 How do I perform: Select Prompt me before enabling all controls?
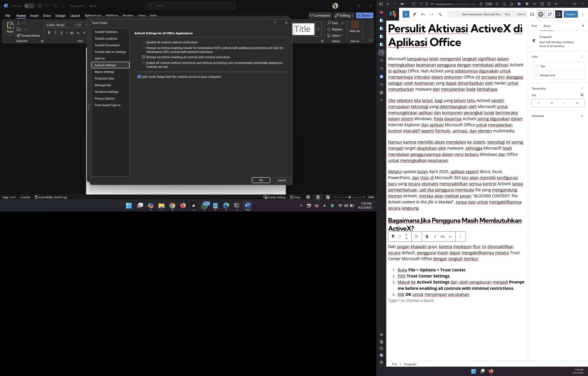tap(144, 57)
